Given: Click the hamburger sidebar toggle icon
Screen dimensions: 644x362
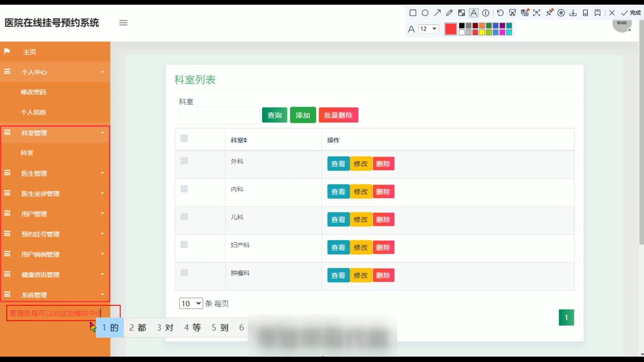Looking at the screenshot, I should (x=123, y=23).
